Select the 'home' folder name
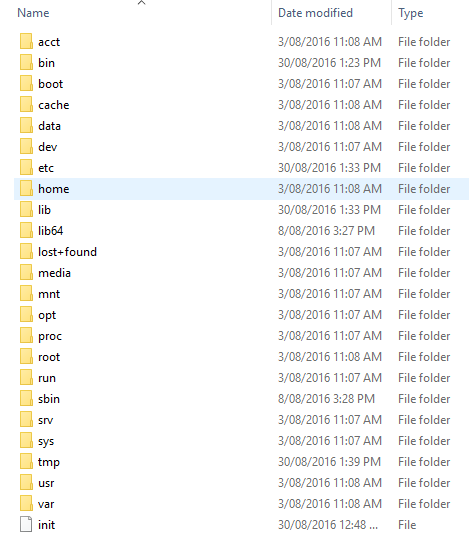The width and height of the screenshot is (469, 542). click(x=54, y=189)
